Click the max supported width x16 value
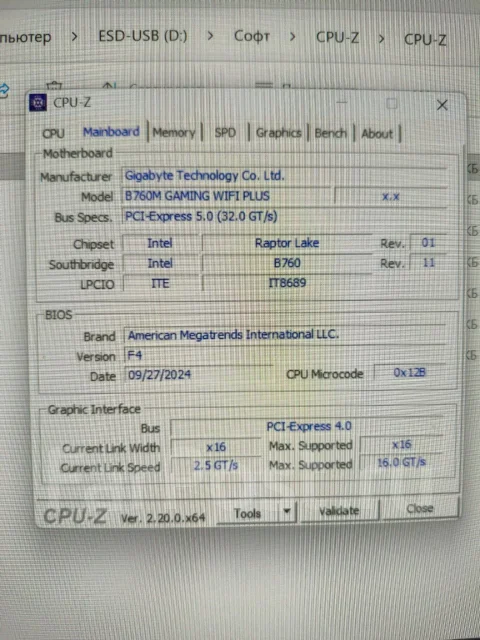Viewport: 480px width, 640px height. point(401,444)
